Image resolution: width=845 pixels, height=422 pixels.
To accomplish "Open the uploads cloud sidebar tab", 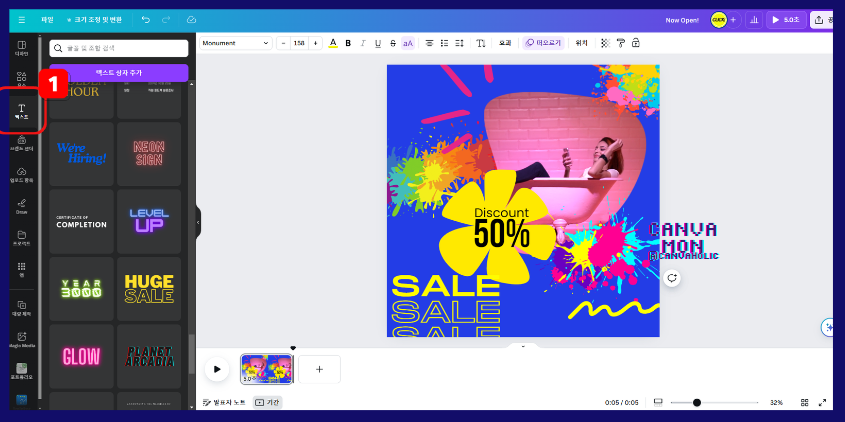I will [22, 175].
